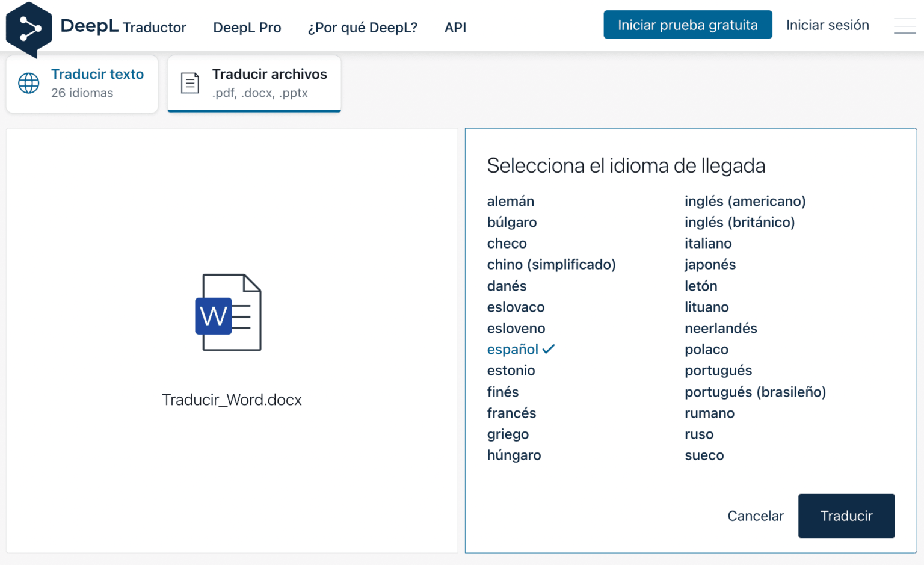The height and width of the screenshot is (565, 924).
Task: Click the Iniciar sesión link
Action: point(827,25)
